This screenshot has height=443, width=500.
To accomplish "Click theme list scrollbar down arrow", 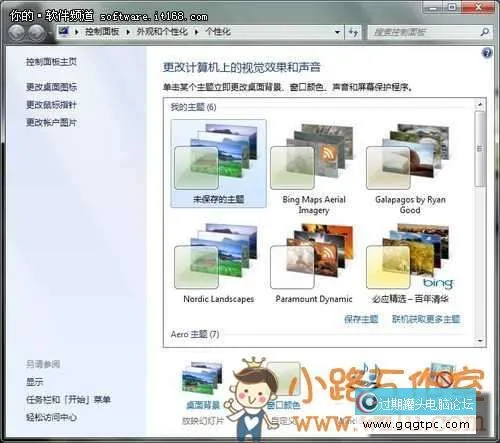I will tap(480, 341).
